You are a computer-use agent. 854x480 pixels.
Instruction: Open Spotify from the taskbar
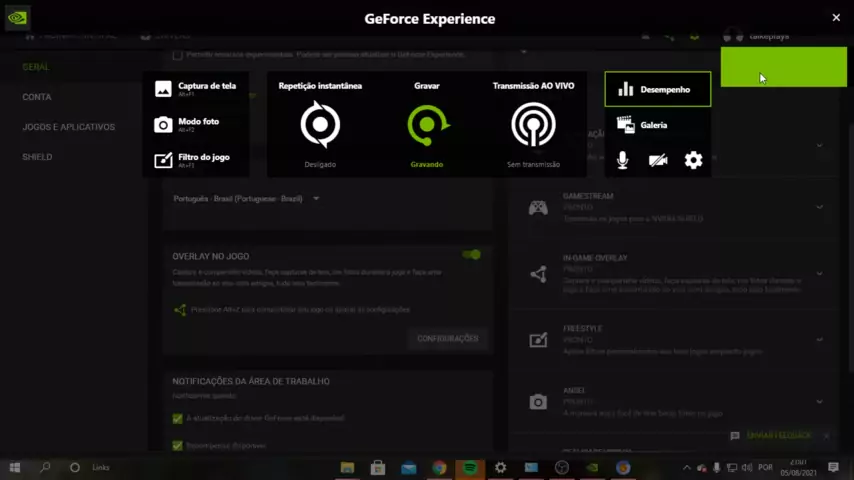coord(470,467)
